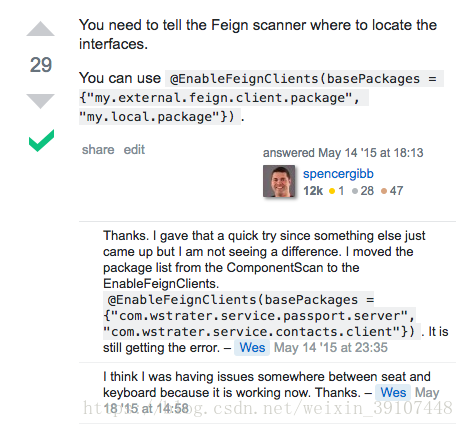Click the 12k reputation score
Image resolution: width=464 pixels, height=428 pixels.
point(313,191)
